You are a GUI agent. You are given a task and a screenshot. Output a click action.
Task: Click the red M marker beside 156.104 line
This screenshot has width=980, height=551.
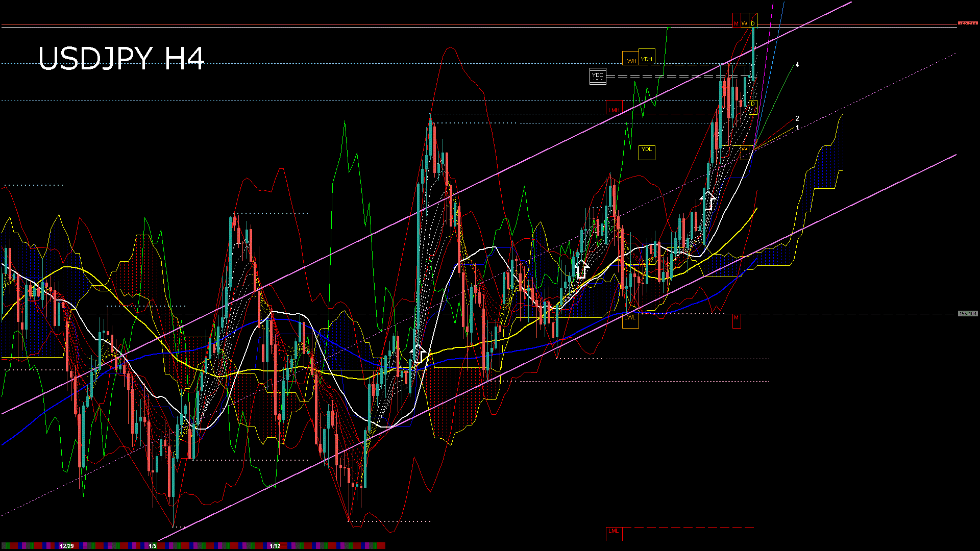(x=736, y=320)
